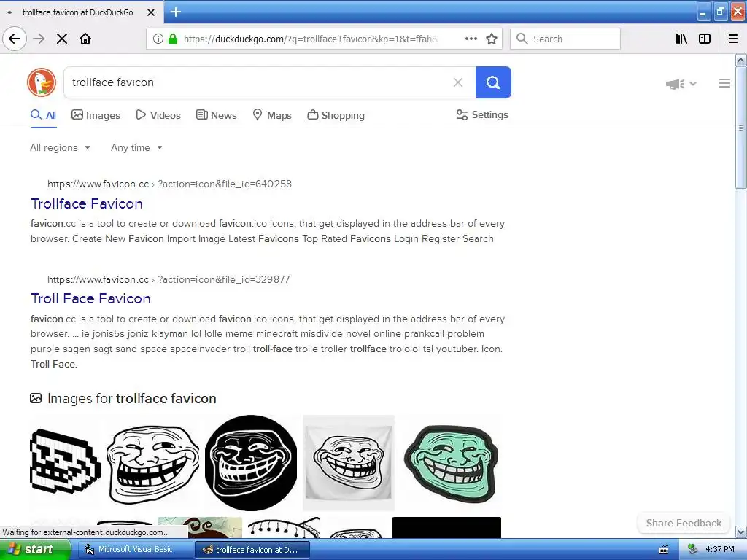The height and width of the screenshot is (560, 747).
Task: Bookmark this page with star icon
Action: point(492,39)
